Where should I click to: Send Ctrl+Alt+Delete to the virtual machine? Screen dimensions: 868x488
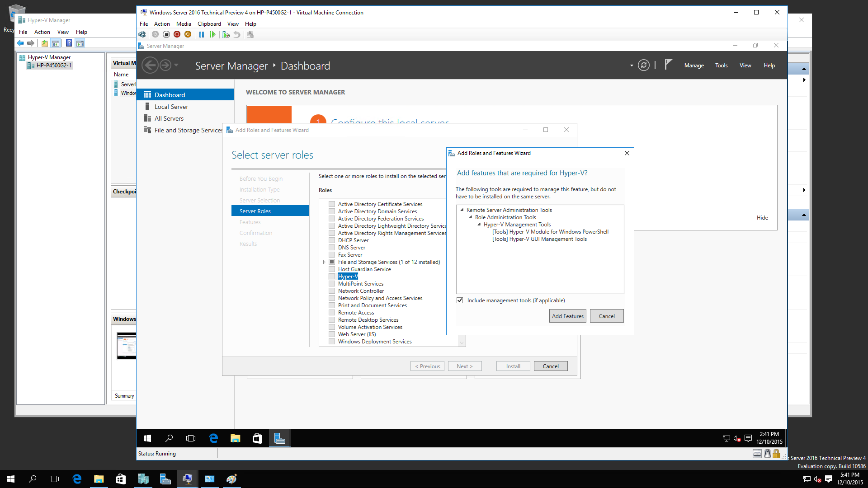click(x=142, y=34)
